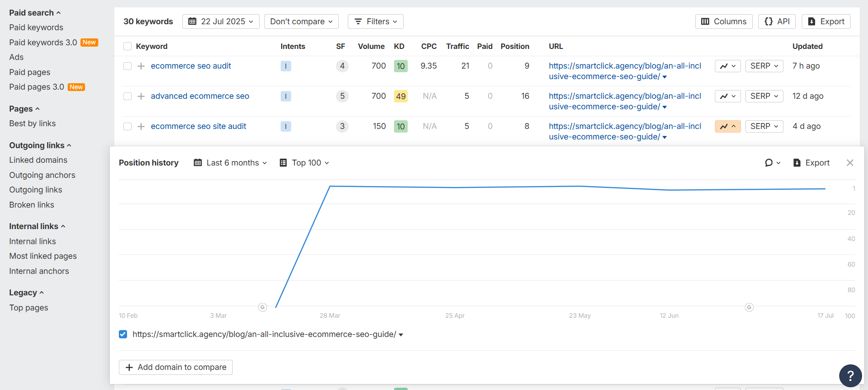The height and width of the screenshot is (390, 868).
Task: Expand row for ecommerce seo audit plus icon
Action: coord(141,66)
